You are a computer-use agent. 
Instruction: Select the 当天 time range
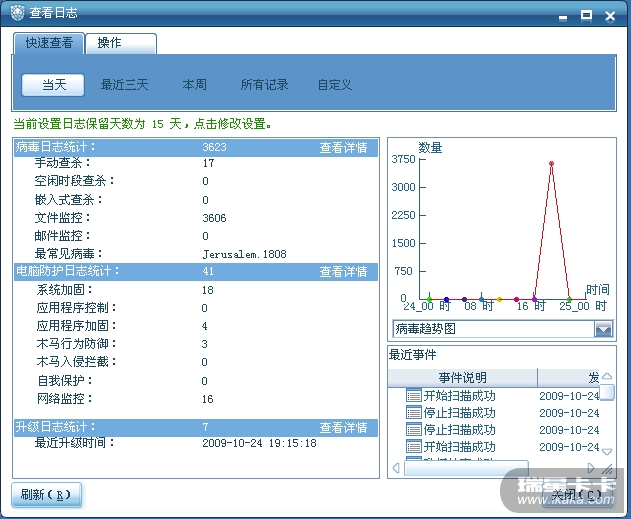tap(53, 85)
